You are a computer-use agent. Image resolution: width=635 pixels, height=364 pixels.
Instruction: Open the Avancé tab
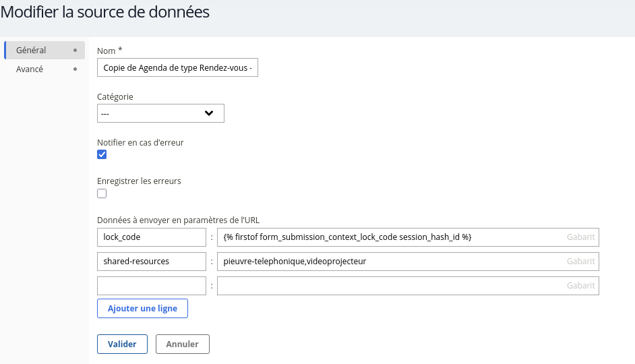click(30, 69)
